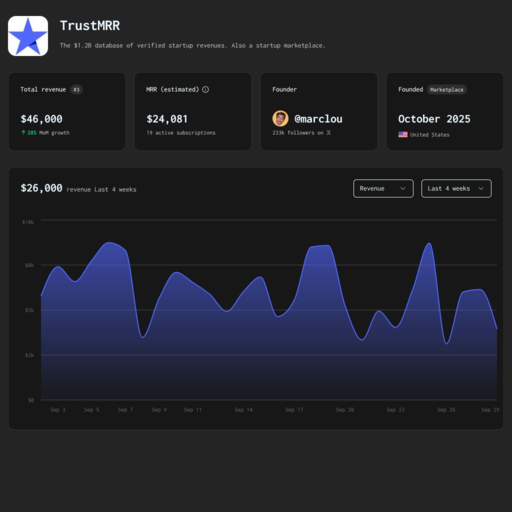The height and width of the screenshot is (512, 512).
Task: Click the 19 active subscriptions text
Action: point(181,133)
